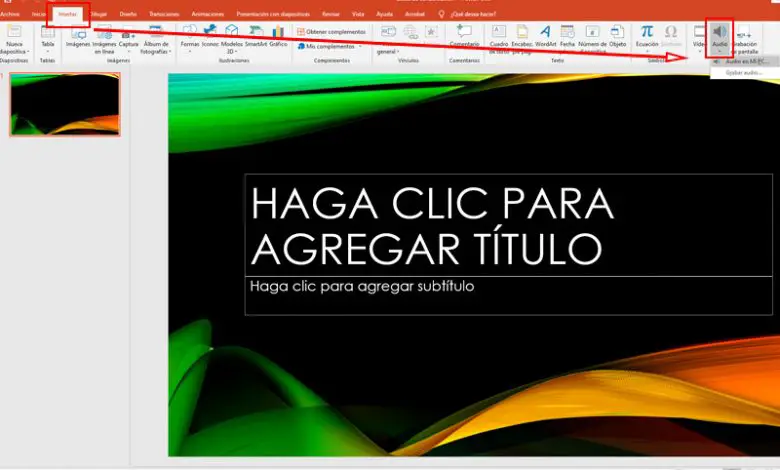Click the title placeholder Haga clic para agregar título
Image resolution: width=780 pixels, height=470 pixels.
tap(508, 225)
